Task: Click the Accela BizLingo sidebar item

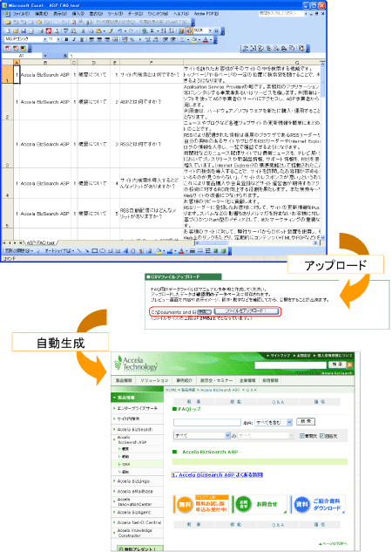Action: [133, 481]
